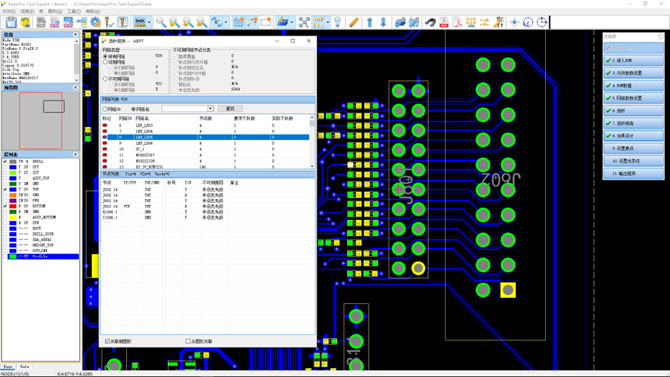
Task: Click the yellow test probes row icon
Action: tap(319, 22)
